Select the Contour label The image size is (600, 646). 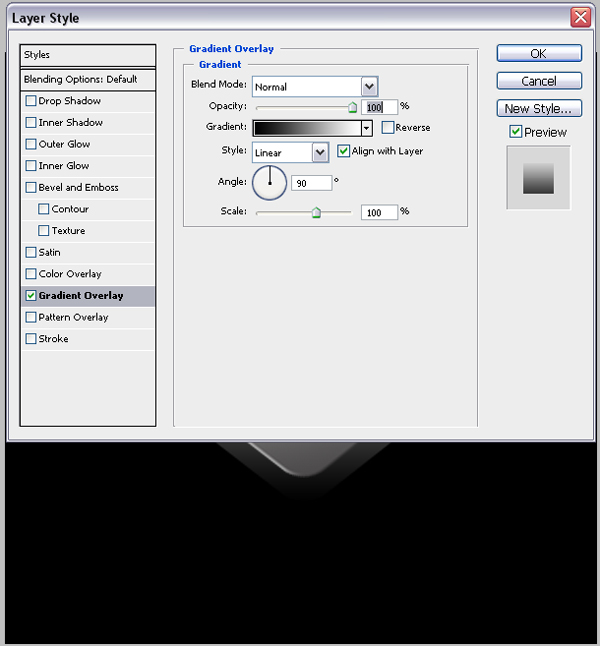[70, 209]
